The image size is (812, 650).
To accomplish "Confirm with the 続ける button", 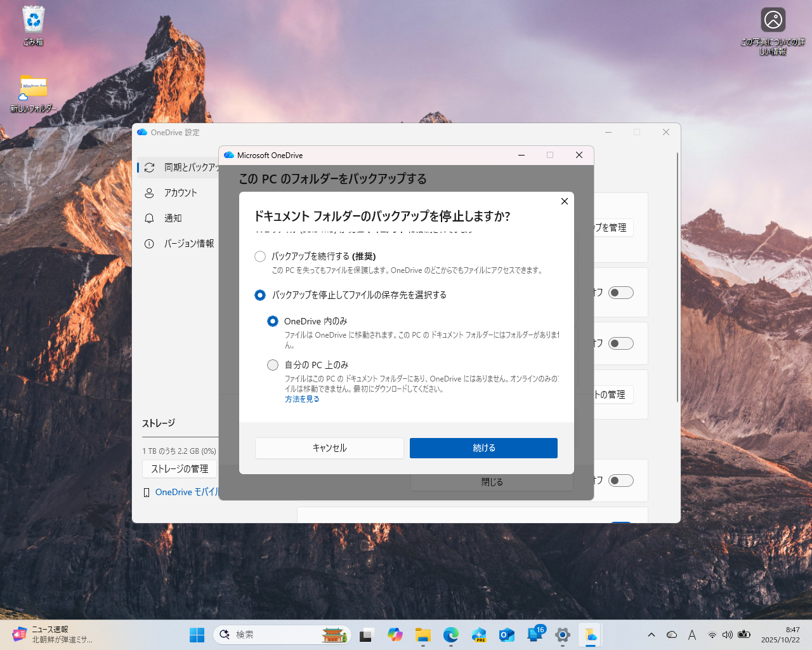I will coord(483,448).
